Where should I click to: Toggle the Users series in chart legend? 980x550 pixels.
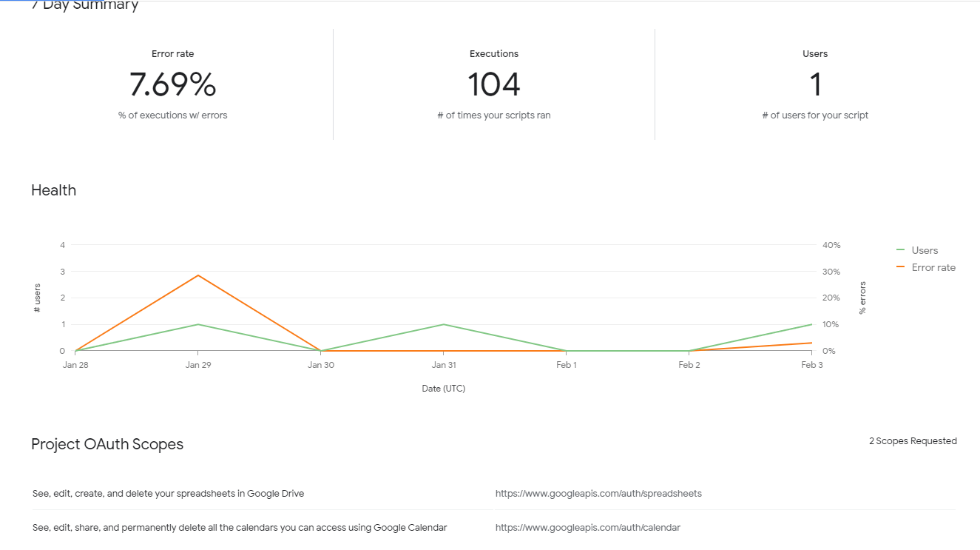(917, 250)
